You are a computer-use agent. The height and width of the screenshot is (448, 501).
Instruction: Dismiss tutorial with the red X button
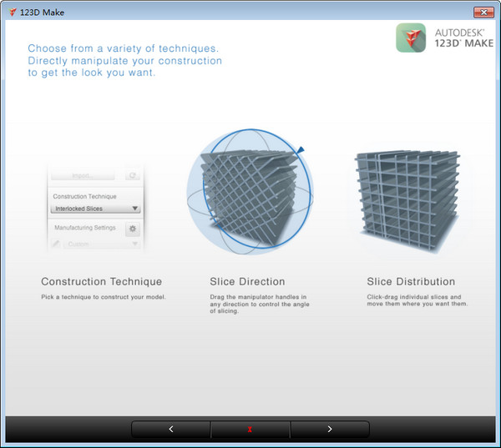click(x=250, y=429)
